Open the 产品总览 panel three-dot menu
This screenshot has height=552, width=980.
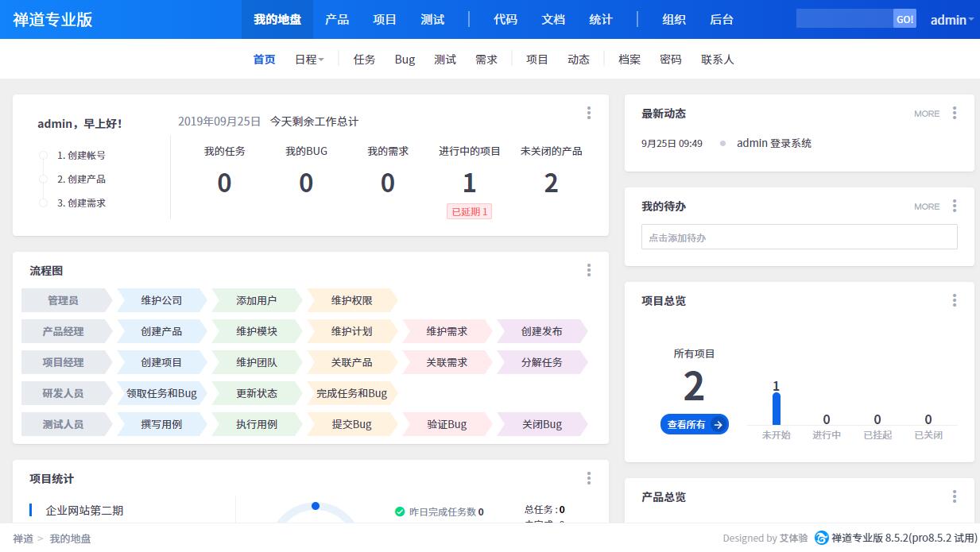[x=955, y=496]
